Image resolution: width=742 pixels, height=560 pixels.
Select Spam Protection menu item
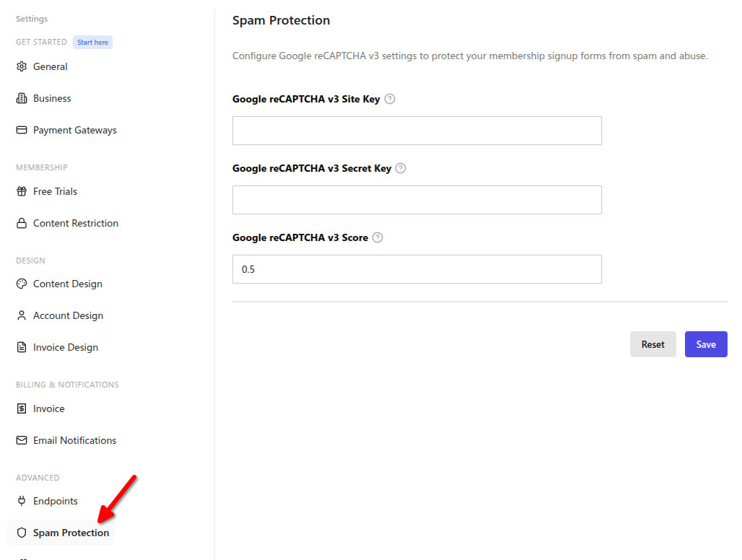[x=61, y=533]
